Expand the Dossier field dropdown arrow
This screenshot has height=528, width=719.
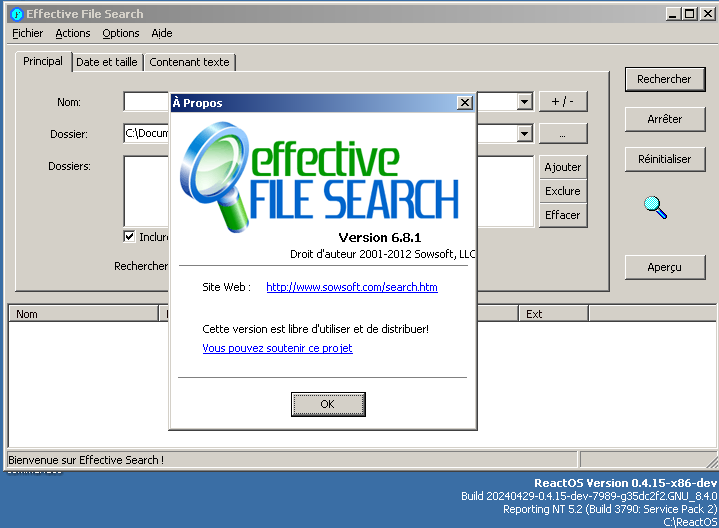tap(525, 133)
